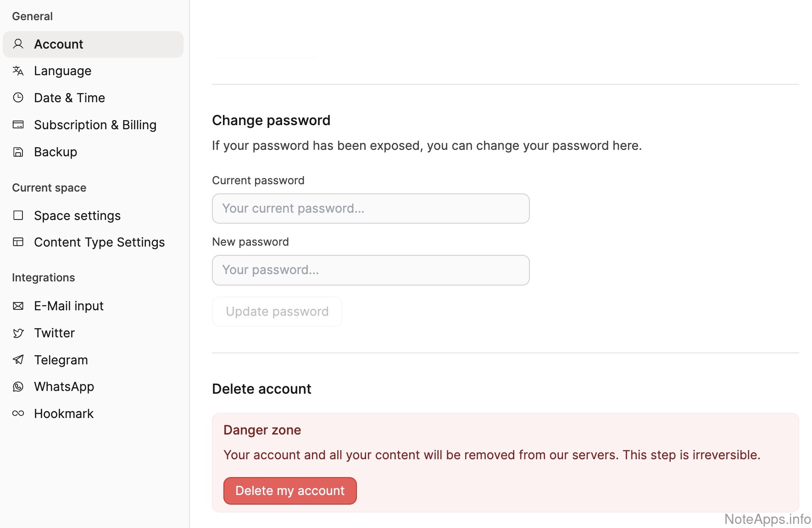Click into the New password field
Image resolution: width=812 pixels, height=528 pixels.
coord(371,270)
